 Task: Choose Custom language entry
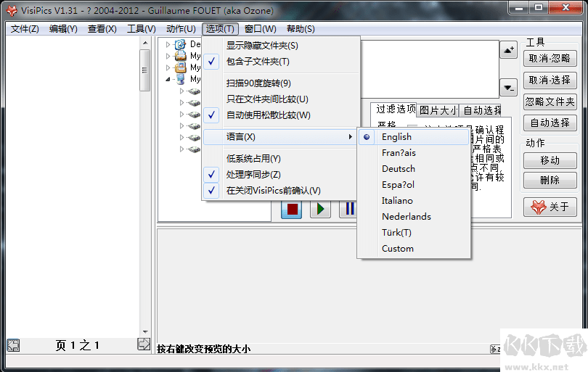414,249
